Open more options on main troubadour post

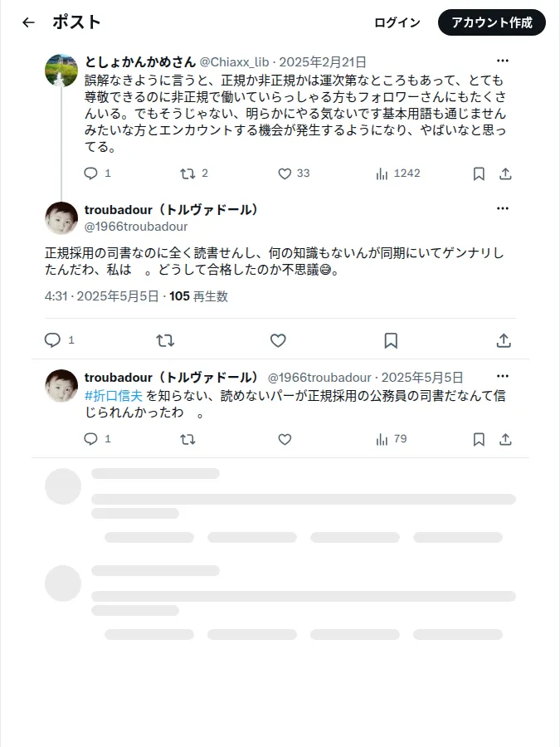coord(503,208)
